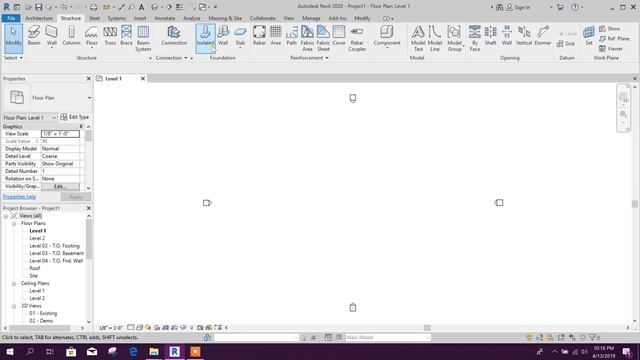Choose the Truss tool

(x=110, y=36)
